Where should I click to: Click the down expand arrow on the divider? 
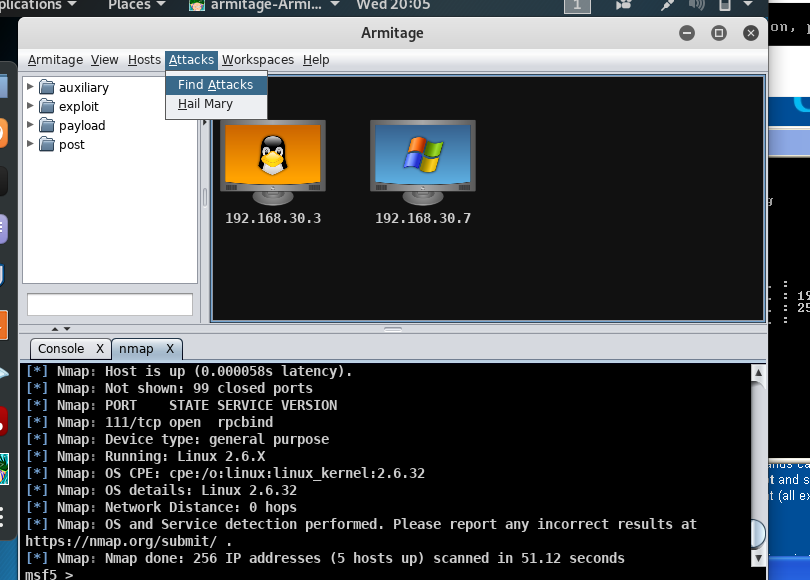(67, 328)
